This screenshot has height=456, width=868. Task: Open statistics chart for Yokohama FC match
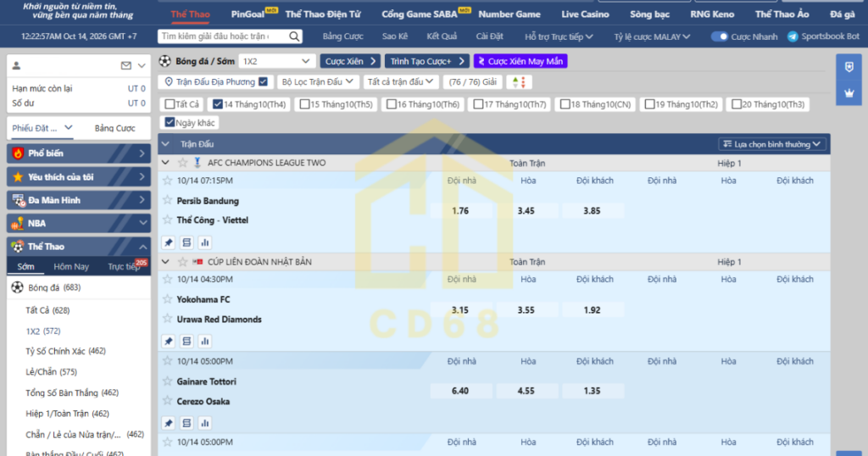click(205, 341)
